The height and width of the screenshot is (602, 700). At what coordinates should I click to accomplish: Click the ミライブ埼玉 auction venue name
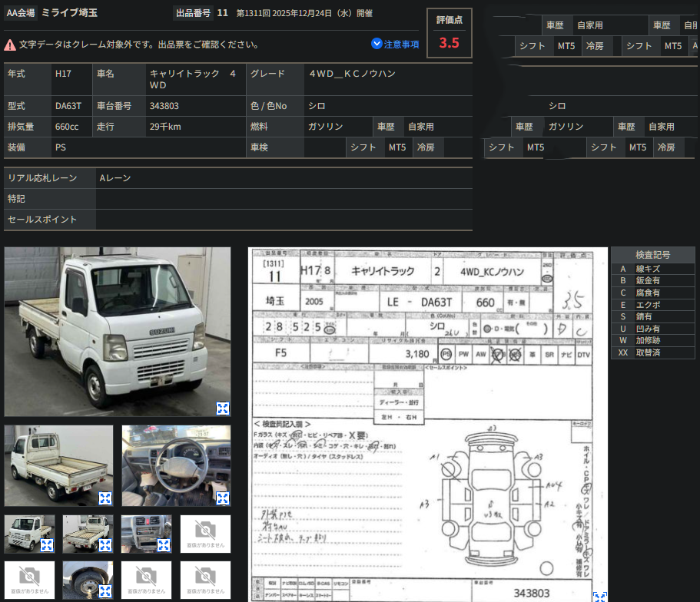(69, 12)
